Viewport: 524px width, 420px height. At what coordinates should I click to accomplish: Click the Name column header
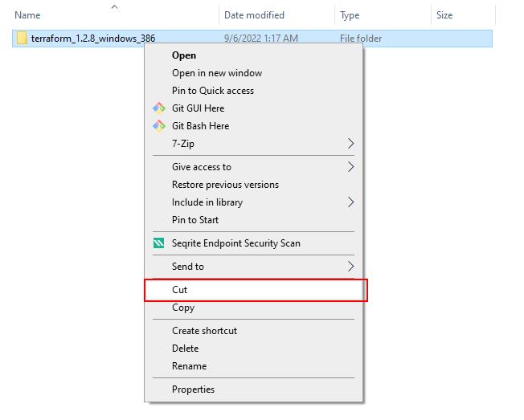point(28,15)
